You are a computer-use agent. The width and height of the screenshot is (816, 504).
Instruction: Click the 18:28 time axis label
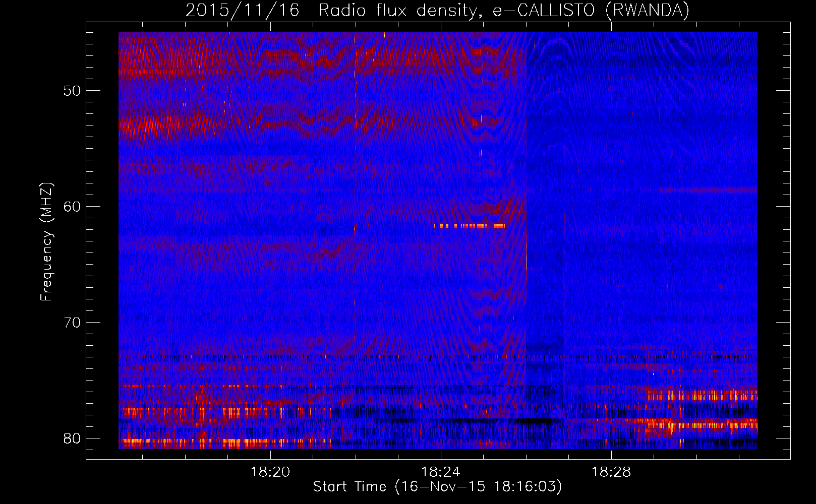click(x=611, y=472)
